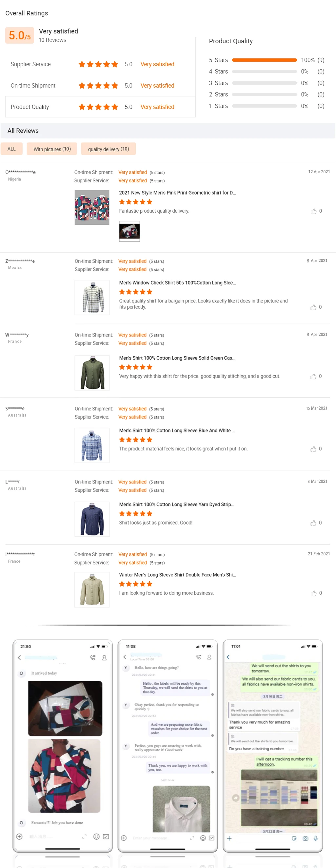Like the yarn dyed stripe shirt review
The image size is (336, 868).
click(x=313, y=523)
